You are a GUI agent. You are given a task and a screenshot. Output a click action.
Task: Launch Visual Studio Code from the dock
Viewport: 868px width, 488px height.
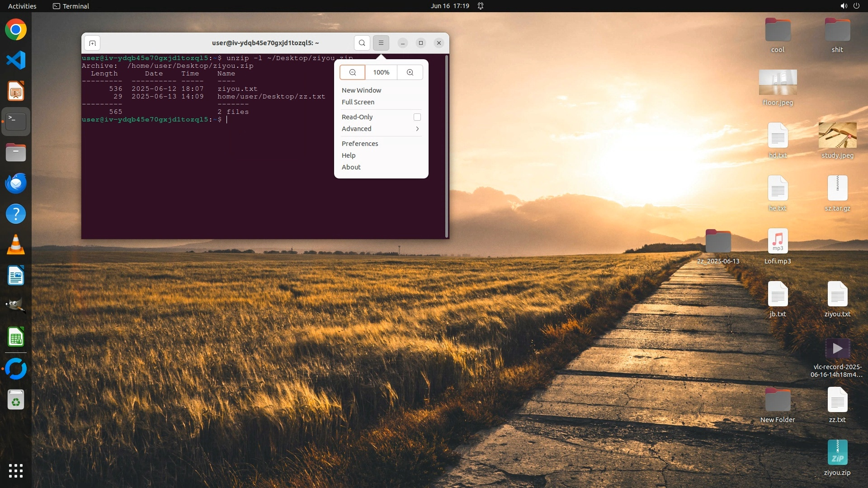16,60
